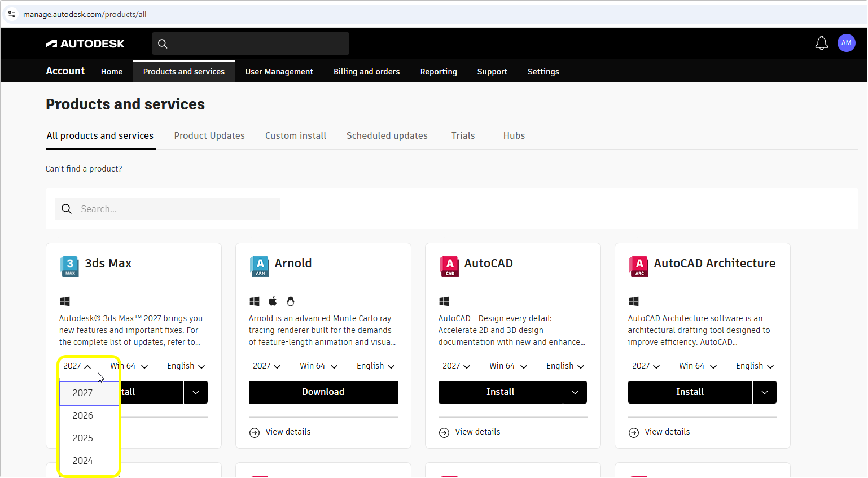Select 2027 in the version list
Viewport: 868px width, 478px height.
(x=89, y=393)
